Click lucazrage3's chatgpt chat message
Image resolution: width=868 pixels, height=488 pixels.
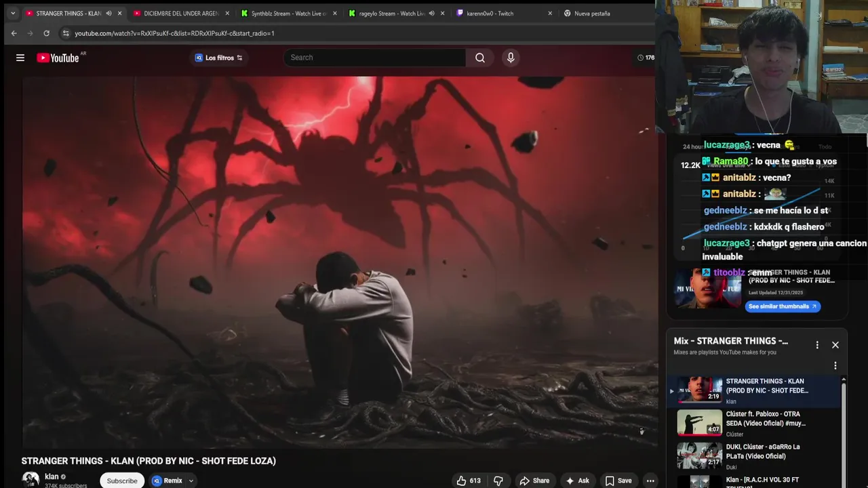point(785,249)
